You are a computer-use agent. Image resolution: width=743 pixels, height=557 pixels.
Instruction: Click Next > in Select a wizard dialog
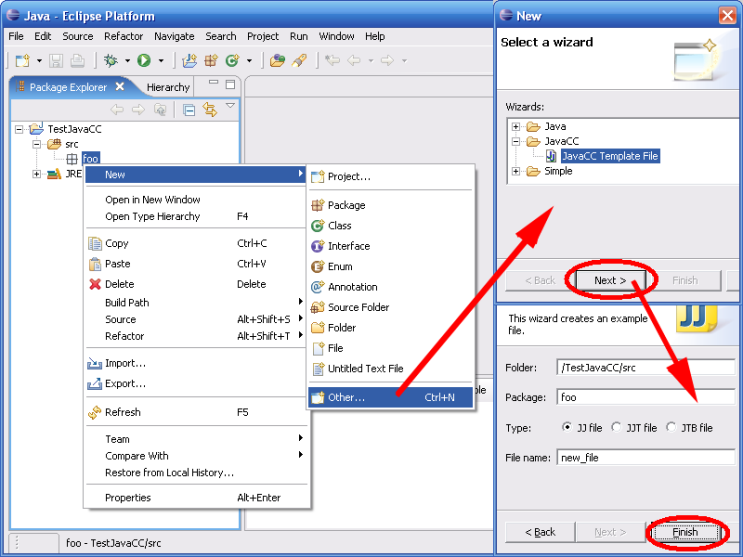610,280
